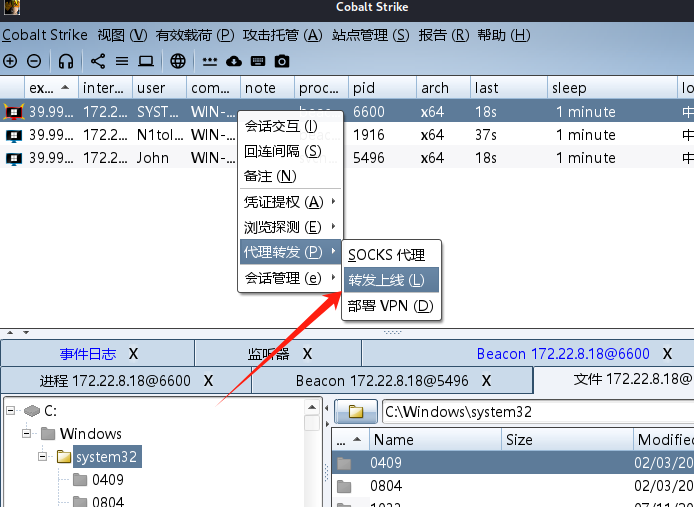Collapse the C: drive tree node
The image size is (694, 507).
pyautogui.click(x=12, y=411)
